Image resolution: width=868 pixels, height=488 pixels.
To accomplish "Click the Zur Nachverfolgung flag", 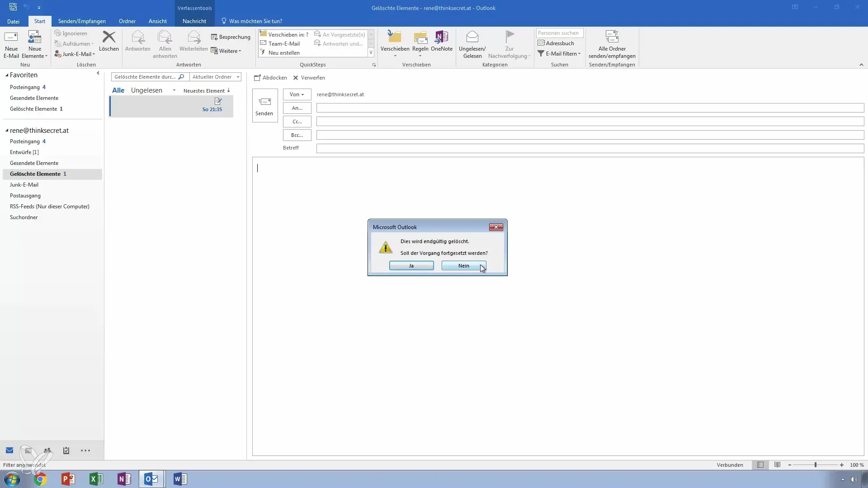I will (x=509, y=44).
